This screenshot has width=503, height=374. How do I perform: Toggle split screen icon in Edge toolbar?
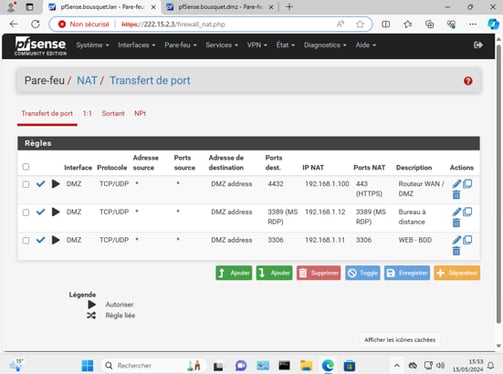(386, 24)
